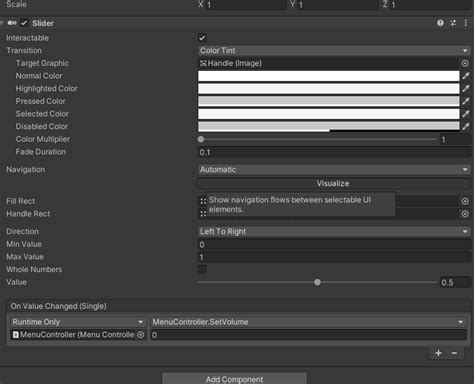Open the Selected Color swatch
Image resolution: width=474 pixels, height=384 pixels.
(329, 114)
